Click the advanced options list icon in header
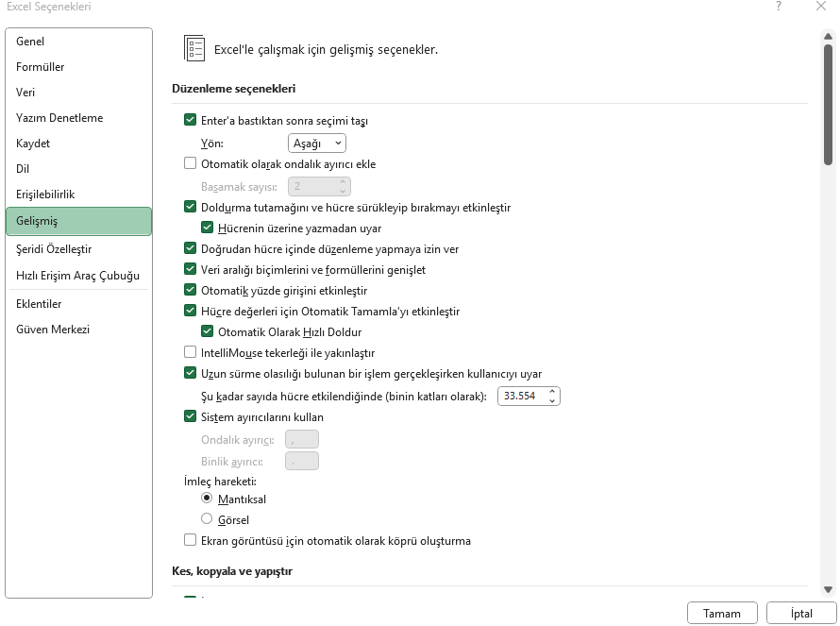This screenshot has width=840, height=626. click(x=193, y=49)
